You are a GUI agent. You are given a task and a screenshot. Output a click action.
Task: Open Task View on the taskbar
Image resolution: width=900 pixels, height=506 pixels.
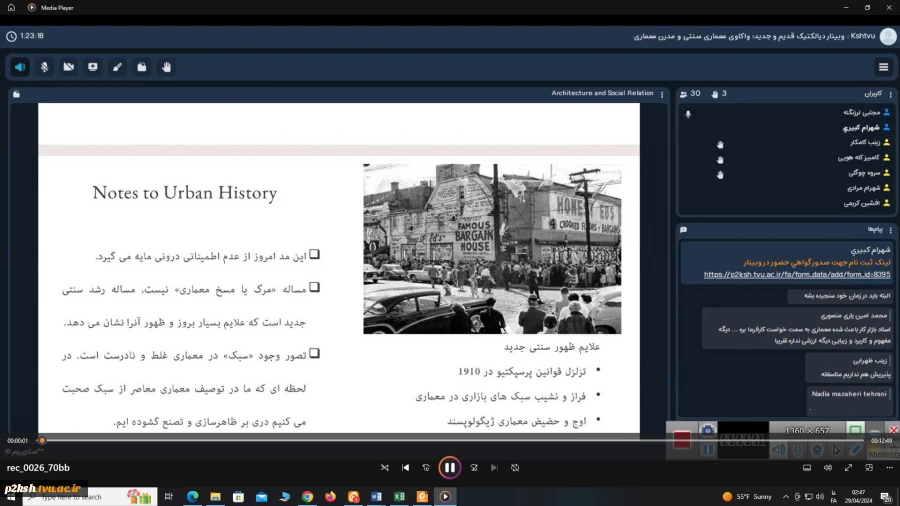tap(168, 497)
